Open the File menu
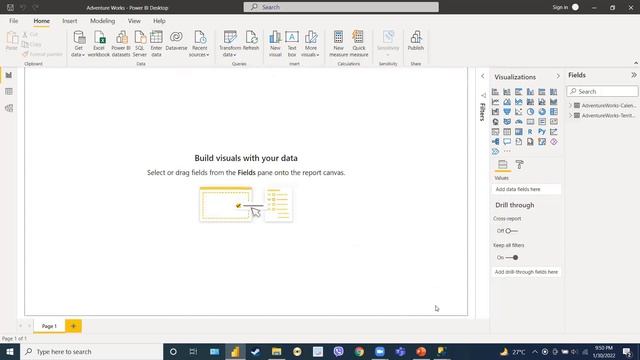 [13, 21]
